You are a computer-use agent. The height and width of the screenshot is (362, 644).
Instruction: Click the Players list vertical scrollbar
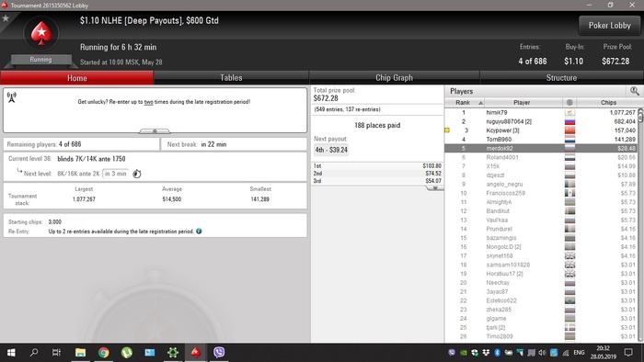pos(640,225)
